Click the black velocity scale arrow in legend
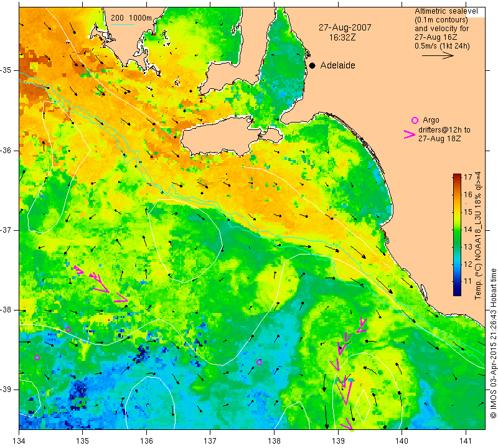This screenshot has height=448, width=498. 438,55
